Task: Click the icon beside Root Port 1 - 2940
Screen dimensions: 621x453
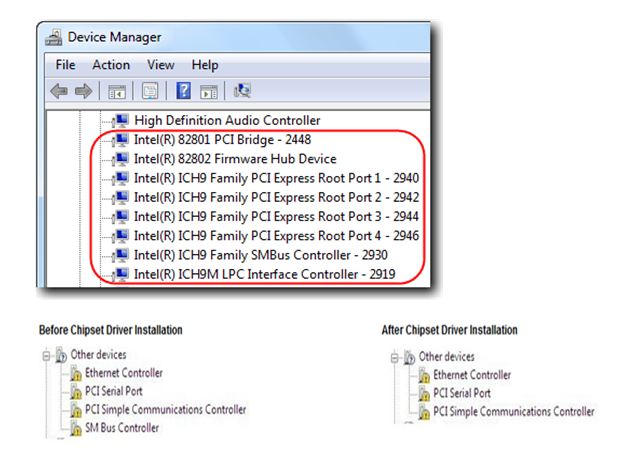Action: (x=120, y=178)
